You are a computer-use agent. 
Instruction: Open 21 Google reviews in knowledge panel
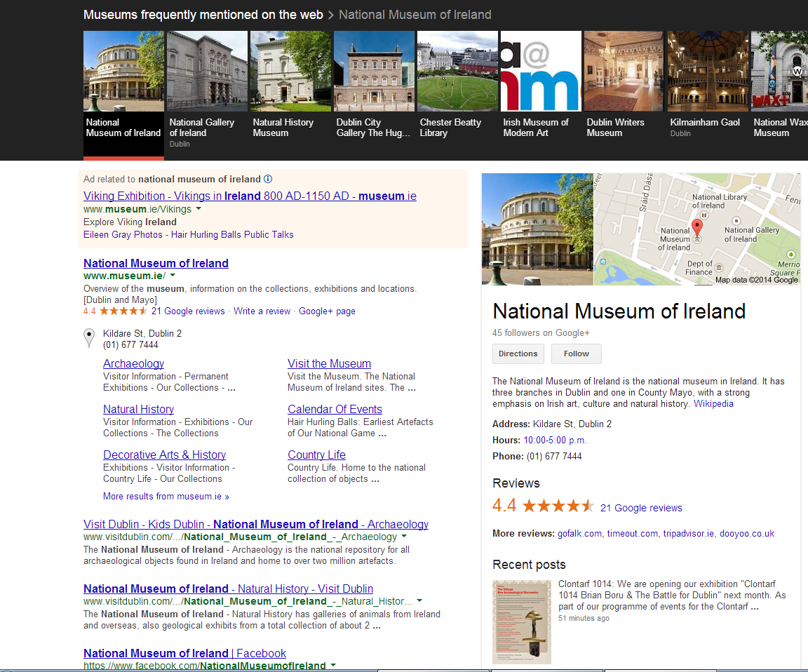[641, 508]
